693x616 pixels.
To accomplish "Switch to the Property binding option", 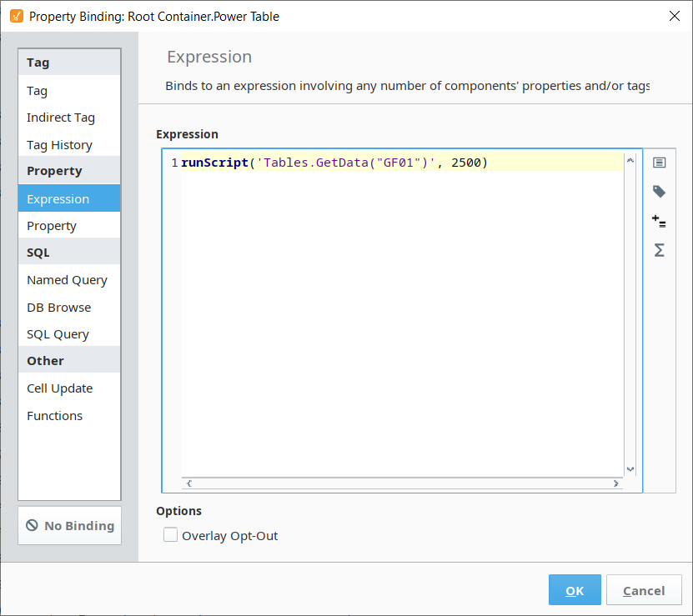I will (x=52, y=226).
